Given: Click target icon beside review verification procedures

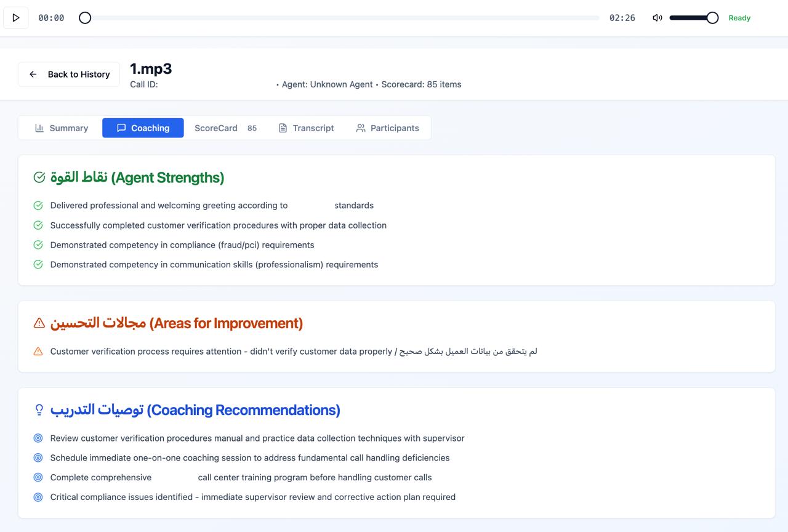Looking at the screenshot, I should tap(38, 438).
